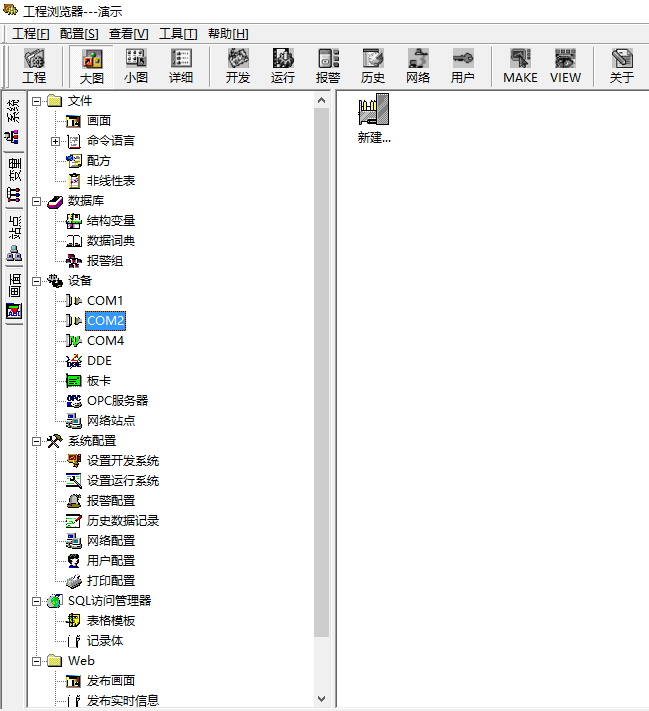Collapse the 文件 tree node

[x=37, y=101]
